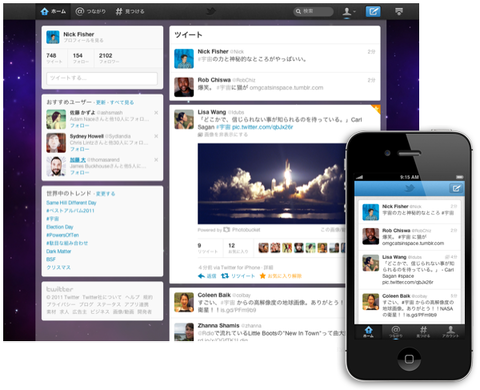Tap Home tab in iPhone app
This screenshot has height=390, width=480.
coord(368,332)
